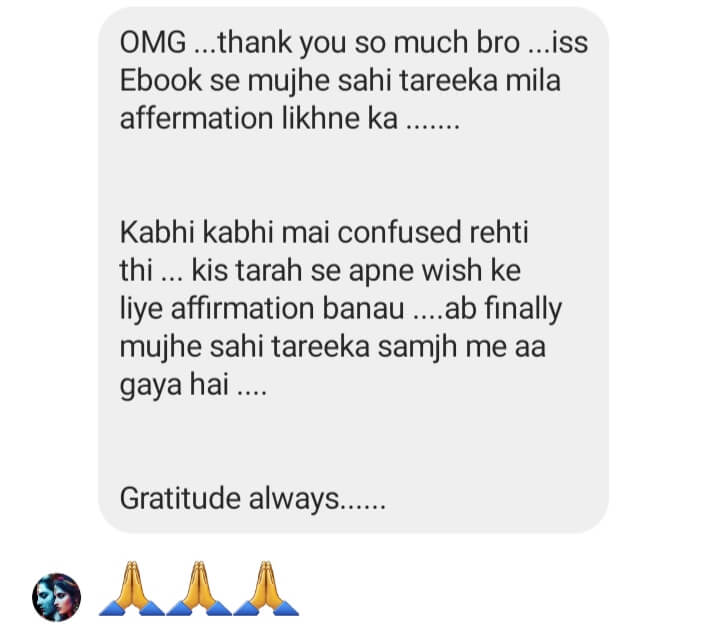The height and width of the screenshot is (636, 720).
Task: Open the sender's profile picture avatar
Action: (x=56, y=597)
